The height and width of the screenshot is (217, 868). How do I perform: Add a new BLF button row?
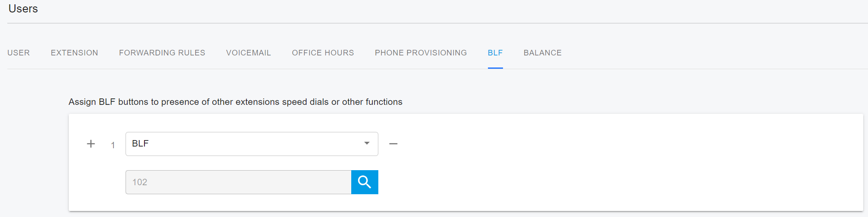pos(91,144)
